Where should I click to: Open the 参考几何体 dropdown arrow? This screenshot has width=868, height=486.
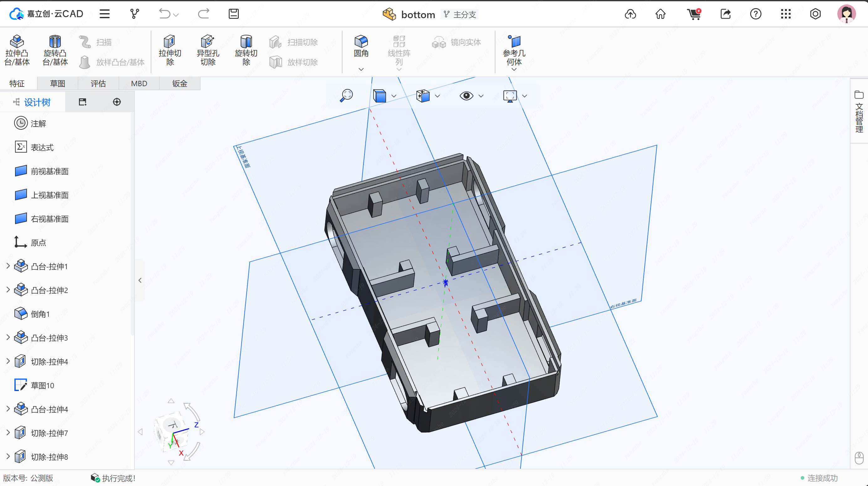tap(514, 70)
